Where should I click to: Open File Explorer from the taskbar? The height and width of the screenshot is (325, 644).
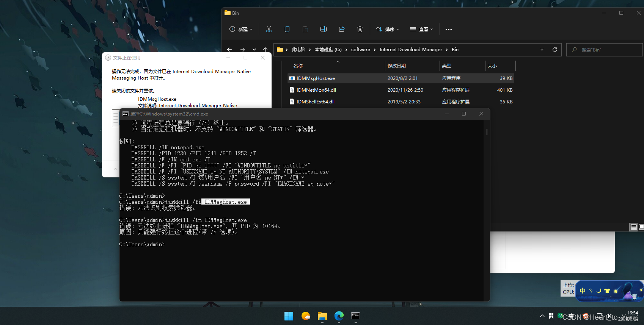tap(322, 316)
